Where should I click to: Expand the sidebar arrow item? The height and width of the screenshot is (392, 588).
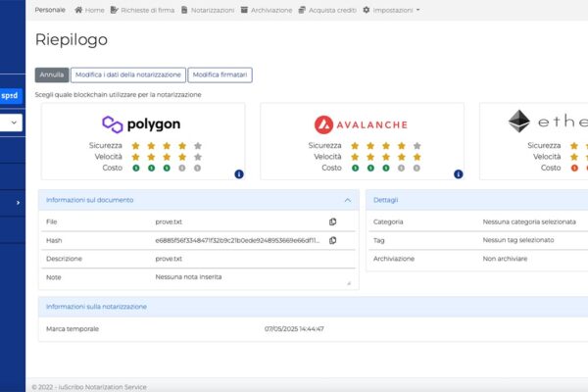[x=18, y=203]
